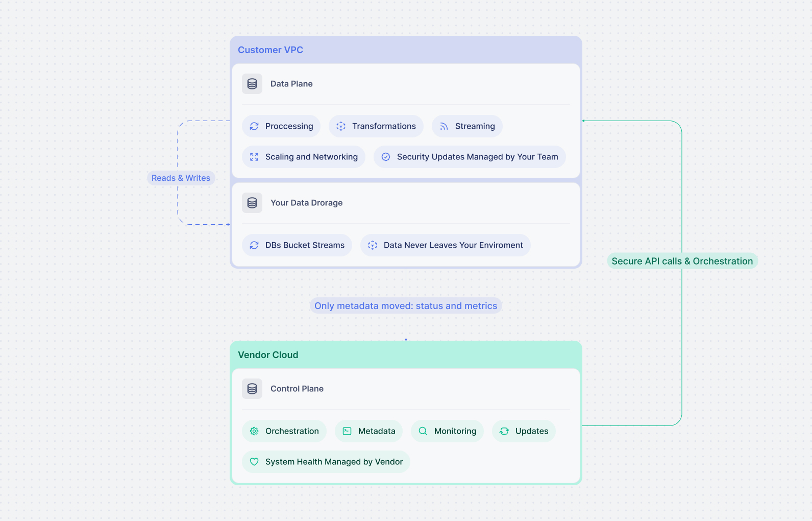Click the Your Data Drorage database icon
The height and width of the screenshot is (521, 812).
252,203
